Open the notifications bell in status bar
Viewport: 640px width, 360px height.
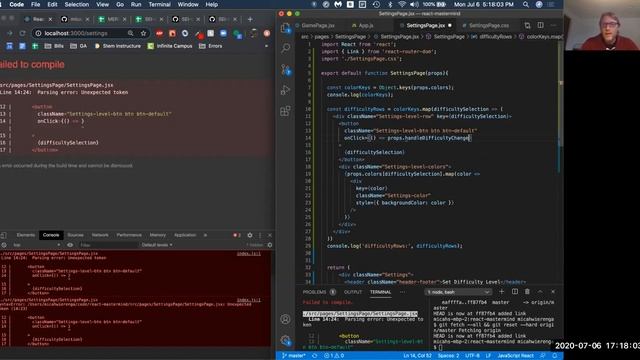[x=555, y=356]
